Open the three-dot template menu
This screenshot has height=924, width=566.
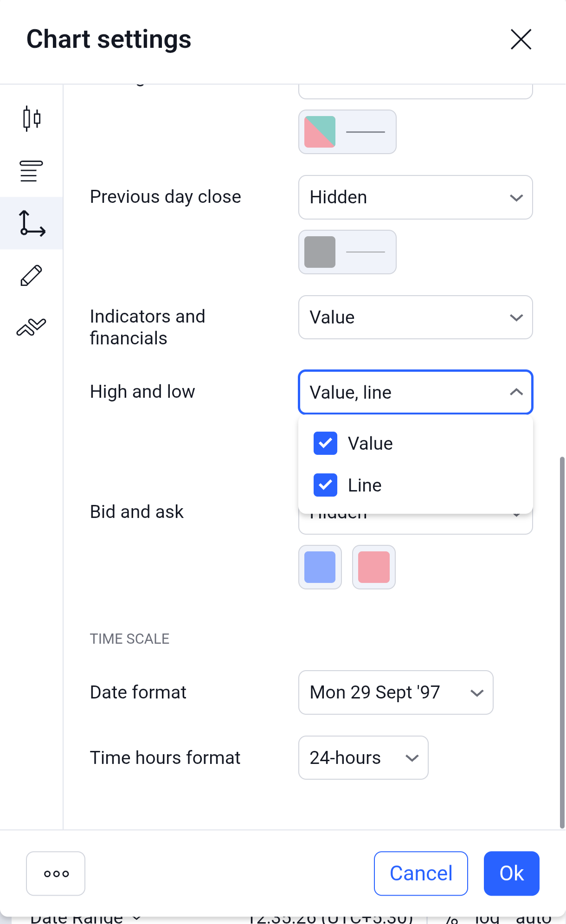click(x=56, y=873)
